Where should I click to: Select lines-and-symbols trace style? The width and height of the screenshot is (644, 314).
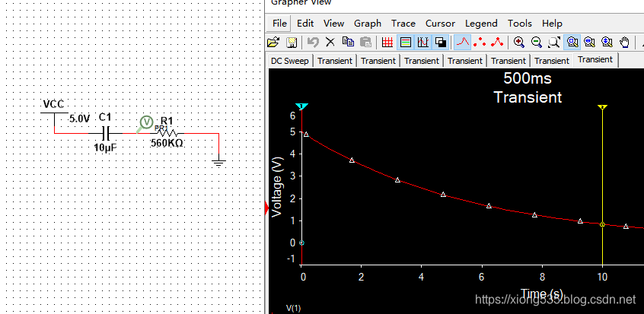point(498,42)
